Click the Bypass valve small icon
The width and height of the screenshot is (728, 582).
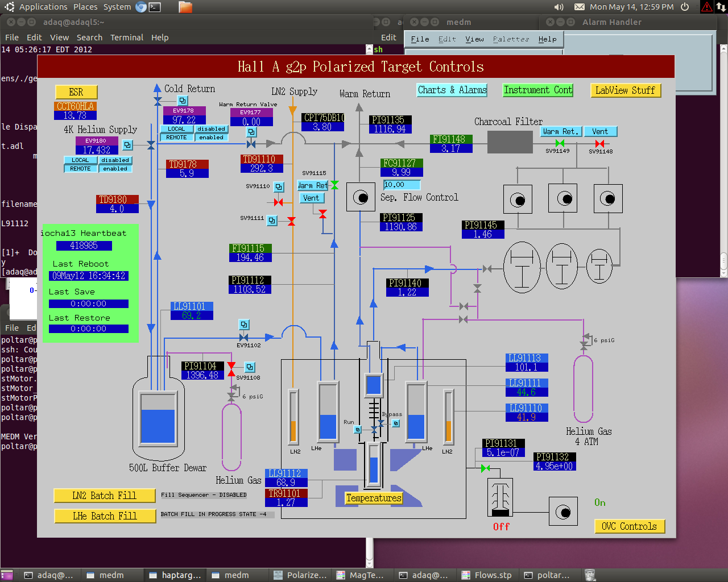[396, 423]
